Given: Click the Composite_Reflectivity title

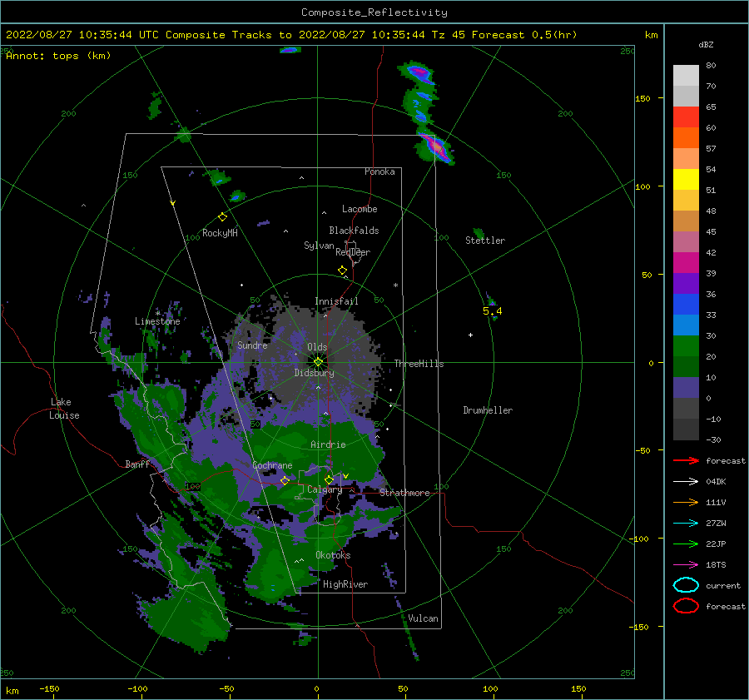Looking at the screenshot, I should click(x=374, y=12).
